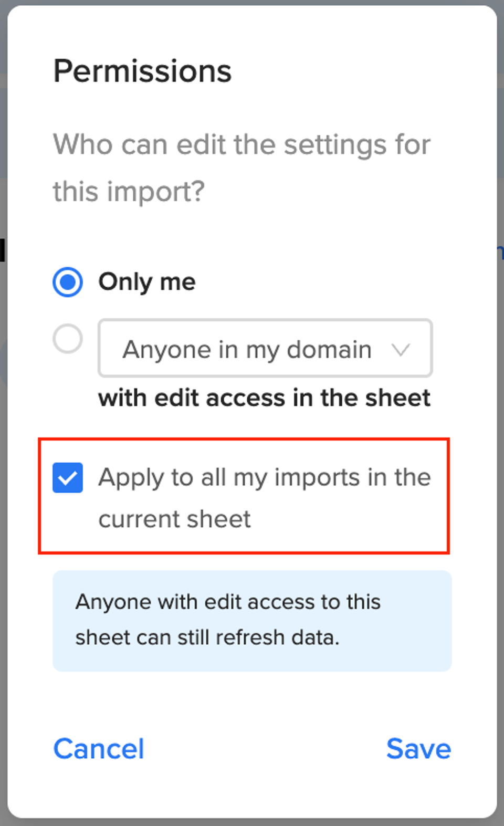Select the Only me radio button

pos(68,282)
